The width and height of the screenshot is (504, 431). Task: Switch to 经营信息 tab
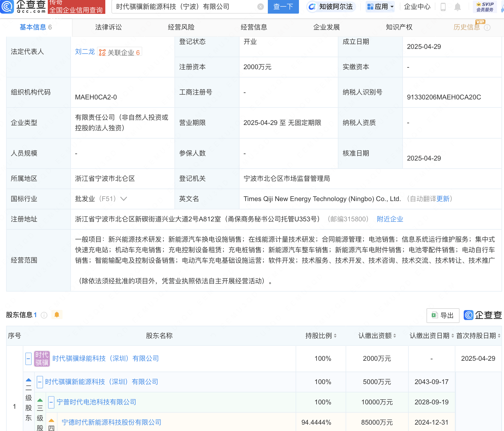[254, 27]
